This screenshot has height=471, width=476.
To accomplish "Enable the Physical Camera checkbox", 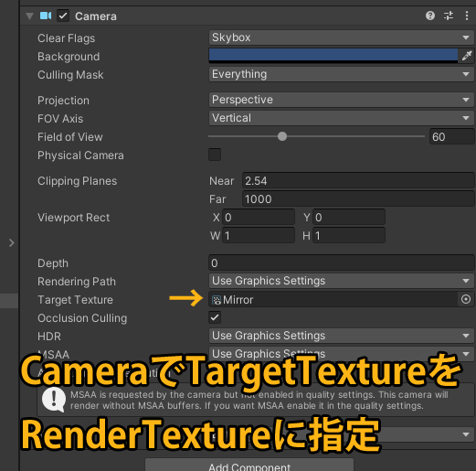I will click(x=215, y=155).
